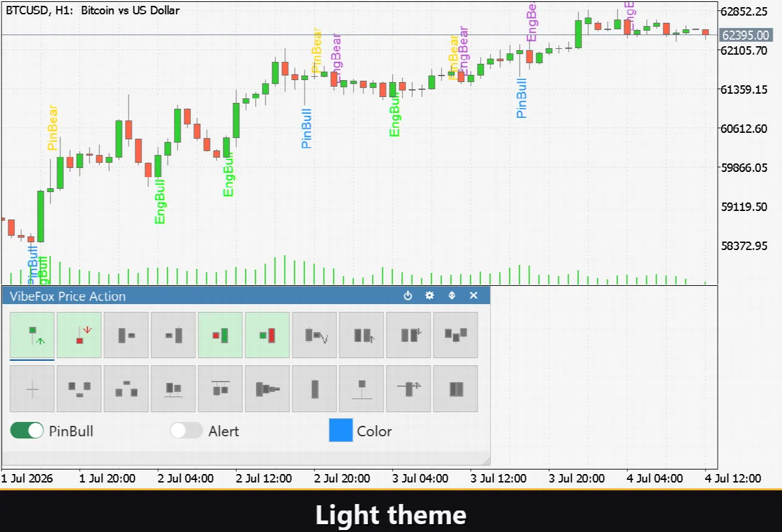The height and width of the screenshot is (532, 782).
Task: Enable the outside bar pattern (small then large candle)
Action: point(173,335)
